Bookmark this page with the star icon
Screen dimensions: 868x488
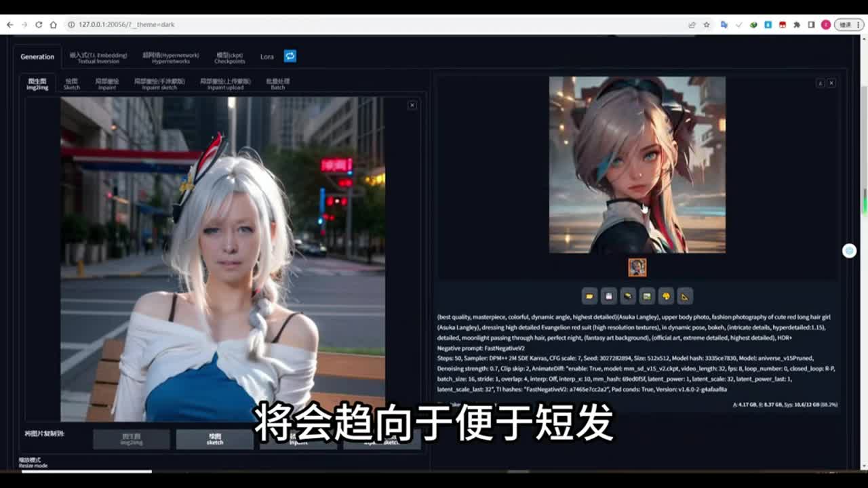click(707, 24)
